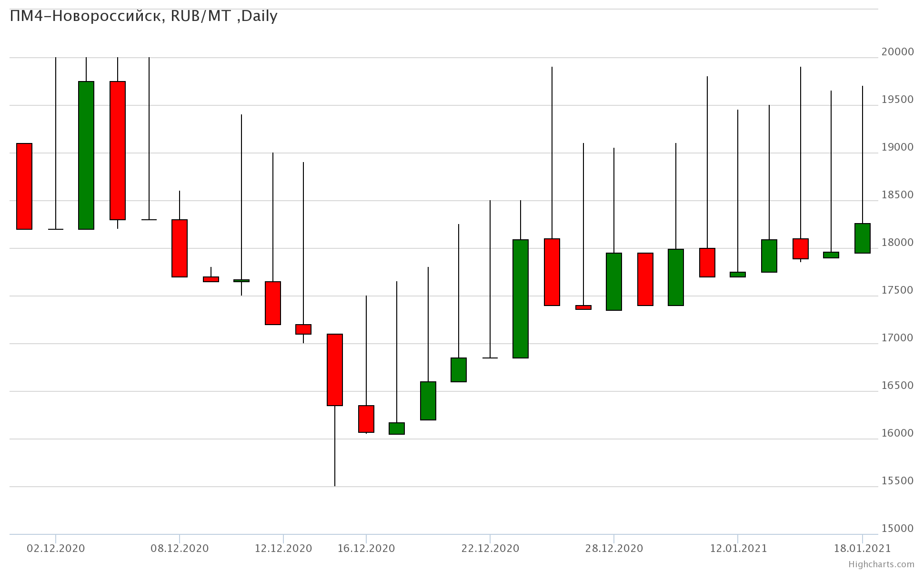Open the Highcharts.com credits link
924x572 pixels.
click(x=881, y=564)
